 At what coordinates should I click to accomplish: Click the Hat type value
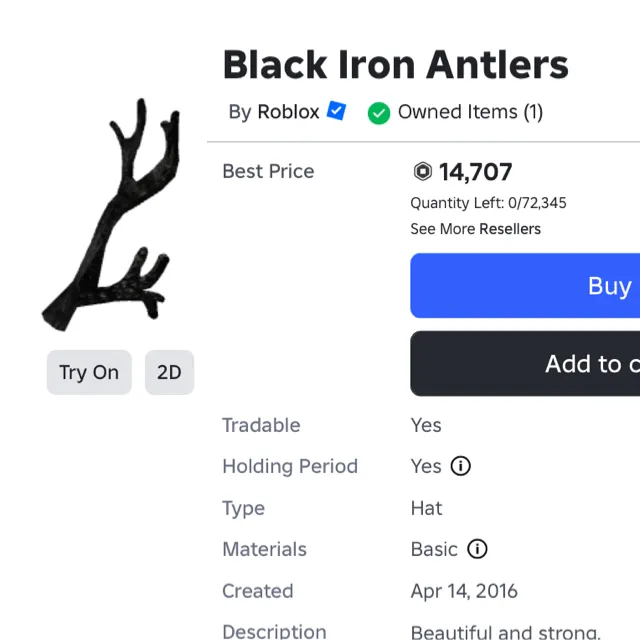click(x=426, y=508)
